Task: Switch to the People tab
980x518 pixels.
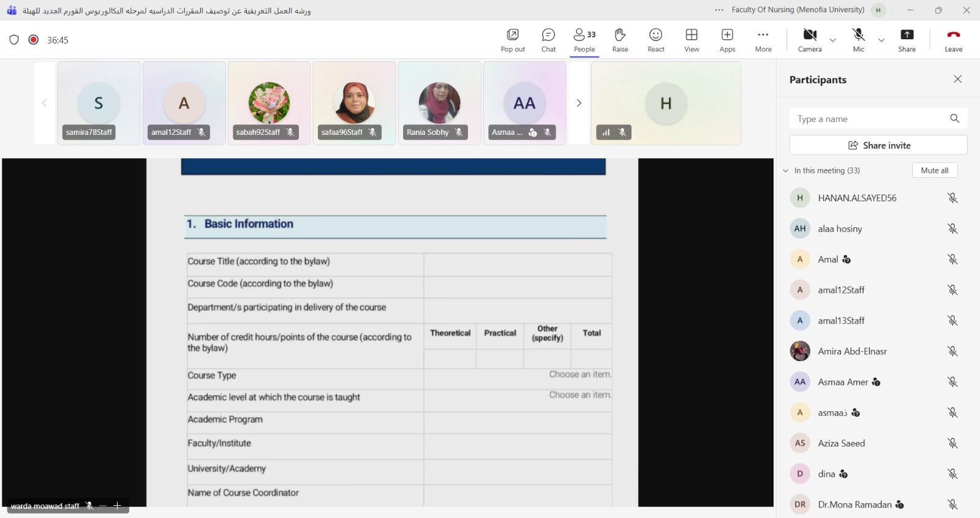Action: [584, 40]
